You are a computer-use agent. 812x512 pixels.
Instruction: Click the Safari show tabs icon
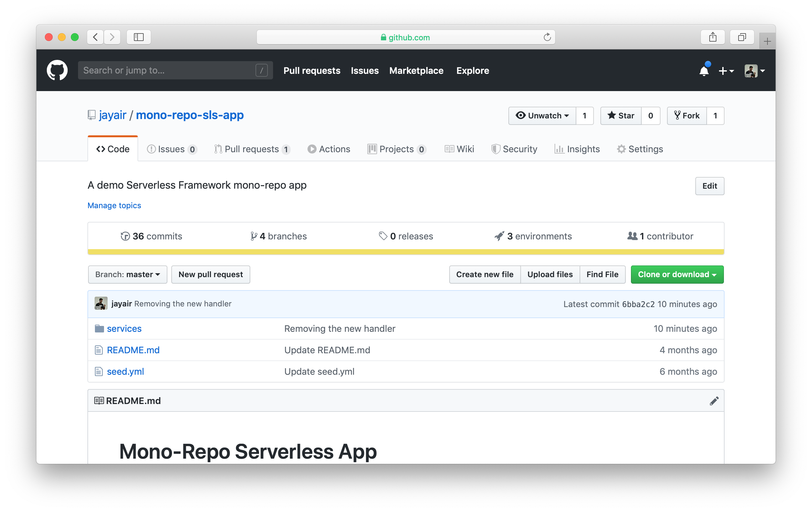(x=742, y=37)
